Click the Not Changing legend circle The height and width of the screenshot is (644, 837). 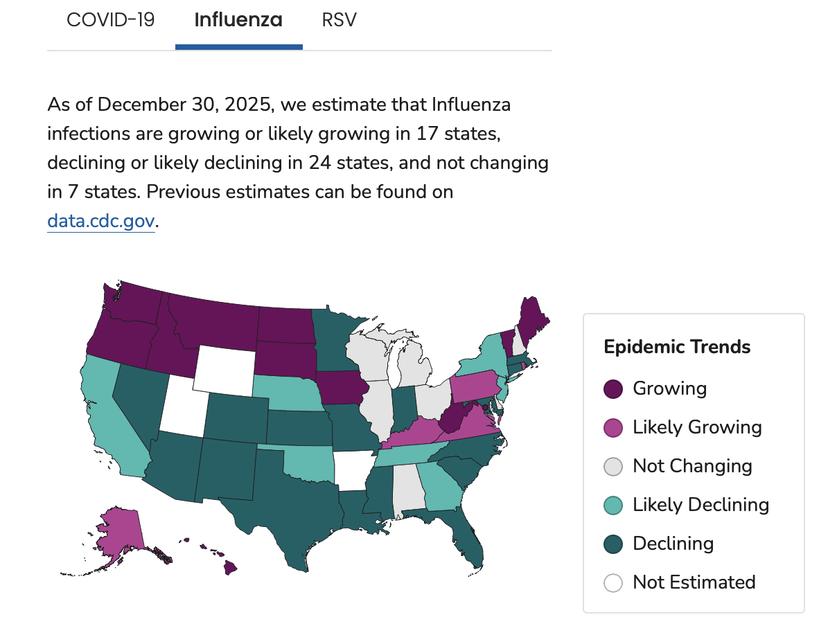pyautogui.click(x=613, y=467)
